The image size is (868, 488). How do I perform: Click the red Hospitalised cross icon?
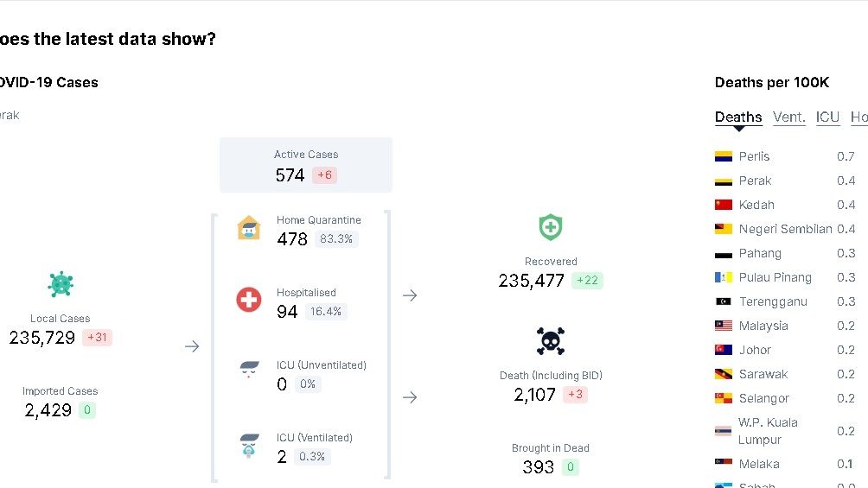[249, 300]
